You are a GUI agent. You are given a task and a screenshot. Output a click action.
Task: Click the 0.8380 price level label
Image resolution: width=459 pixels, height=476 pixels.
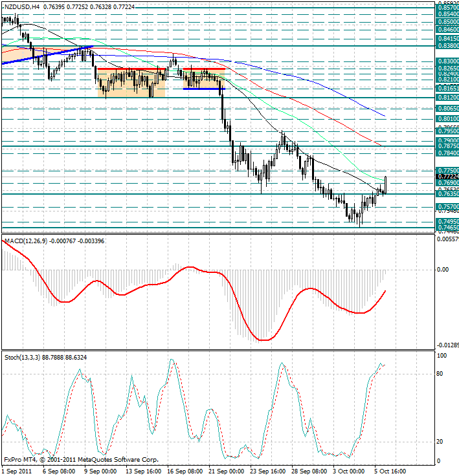[447, 46]
